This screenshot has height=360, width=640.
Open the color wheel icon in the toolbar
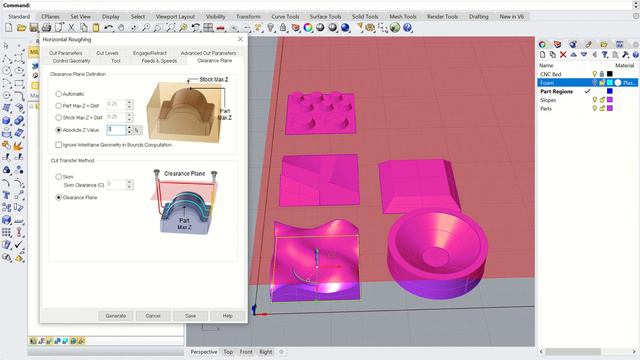pyautogui.click(x=308, y=27)
